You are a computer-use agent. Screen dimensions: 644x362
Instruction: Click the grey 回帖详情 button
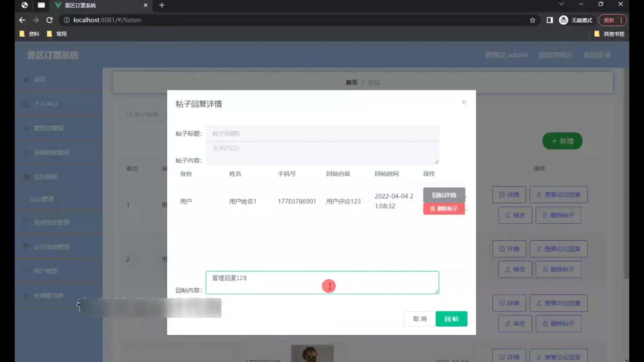tap(444, 195)
